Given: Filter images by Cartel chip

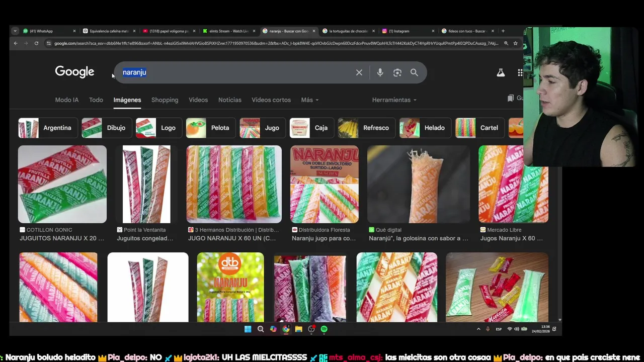Looking at the screenshot, I should 480,128.
